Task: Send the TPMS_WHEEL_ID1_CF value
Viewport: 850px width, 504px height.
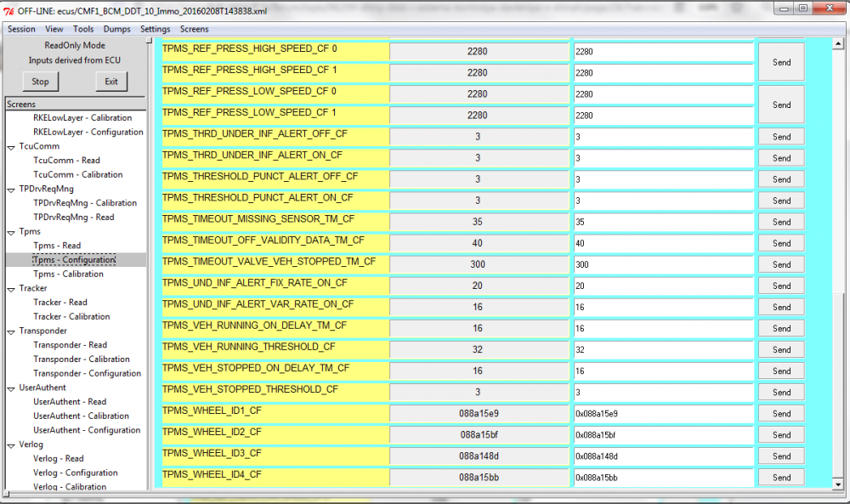Action: pos(781,414)
